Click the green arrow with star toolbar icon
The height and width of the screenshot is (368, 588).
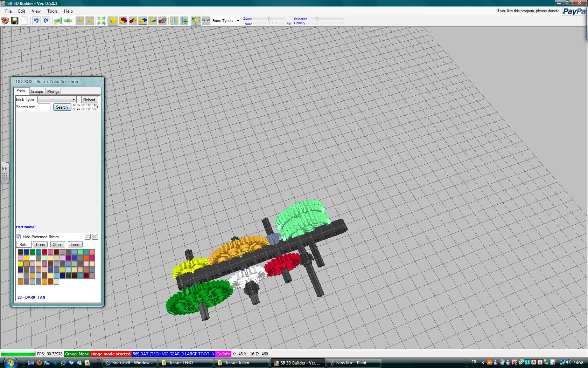tap(58, 21)
